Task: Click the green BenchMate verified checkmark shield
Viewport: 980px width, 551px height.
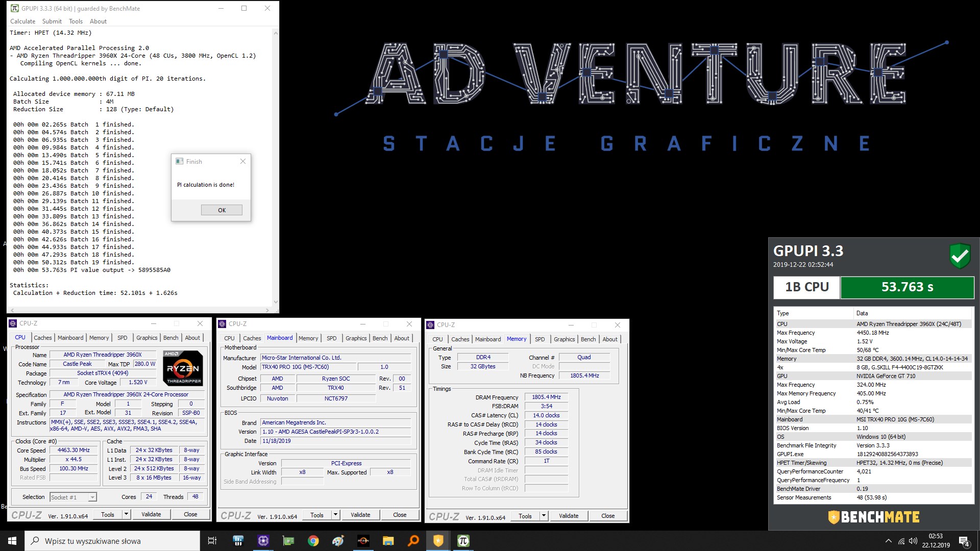Action: point(960,255)
